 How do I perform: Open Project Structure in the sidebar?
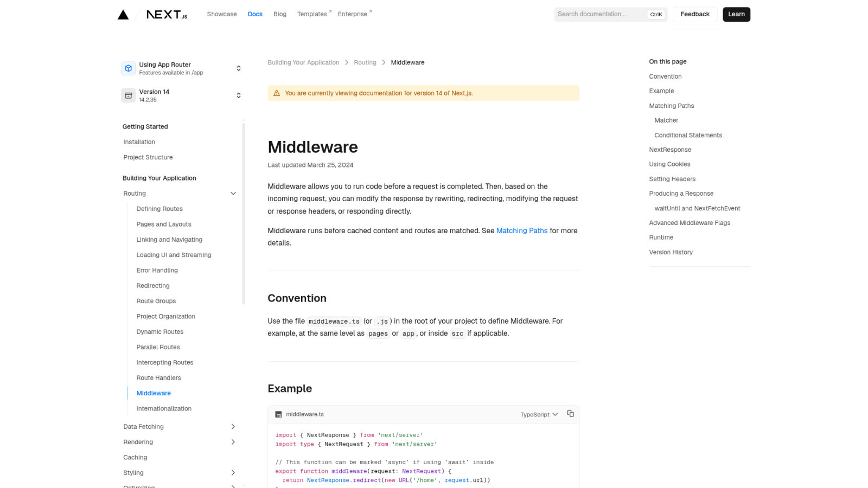(x=148, y=157)
